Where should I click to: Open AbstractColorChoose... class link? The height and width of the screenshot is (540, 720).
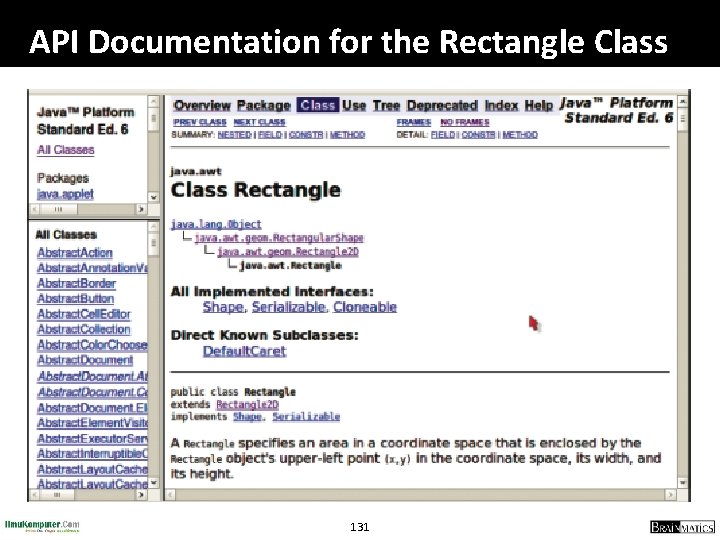[x=92, y=345]
